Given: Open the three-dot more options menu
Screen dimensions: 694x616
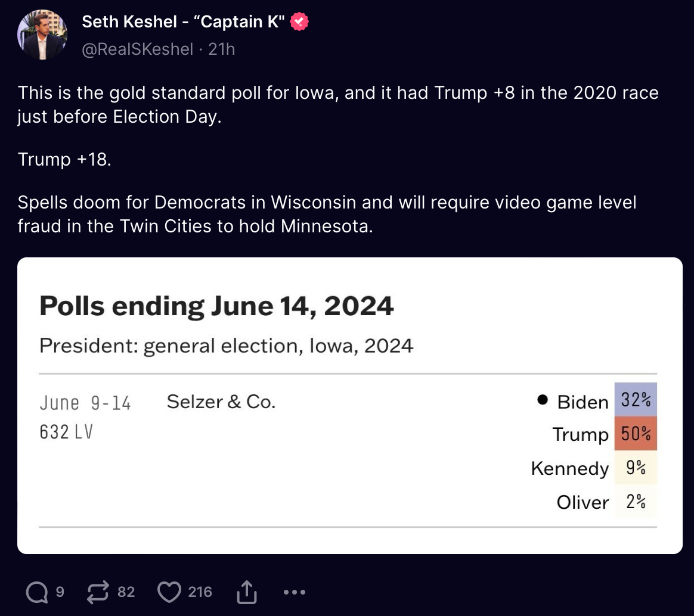Looking at the screenshot, I should 294,592.
